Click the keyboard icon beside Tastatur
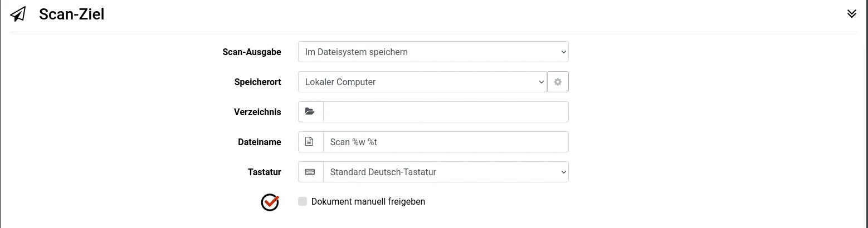Image resolution: width=868 pixels, height=228 pixels. pyautogui.click(x=310, y=172)
